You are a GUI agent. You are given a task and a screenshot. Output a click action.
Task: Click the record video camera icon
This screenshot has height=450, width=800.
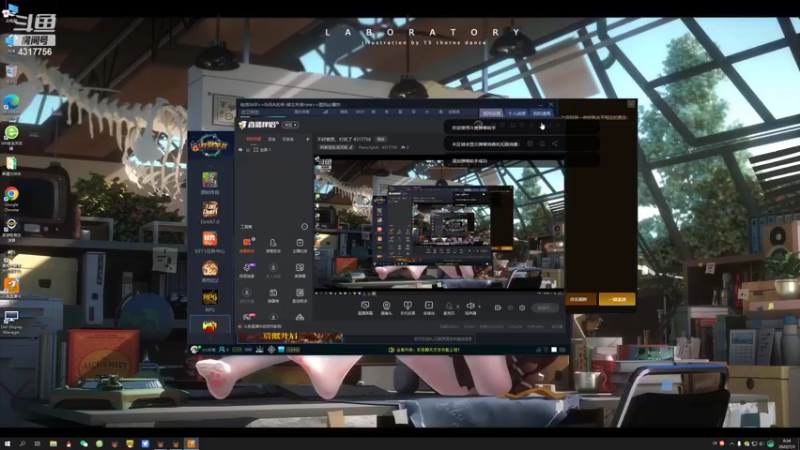[x=497, y=308]
